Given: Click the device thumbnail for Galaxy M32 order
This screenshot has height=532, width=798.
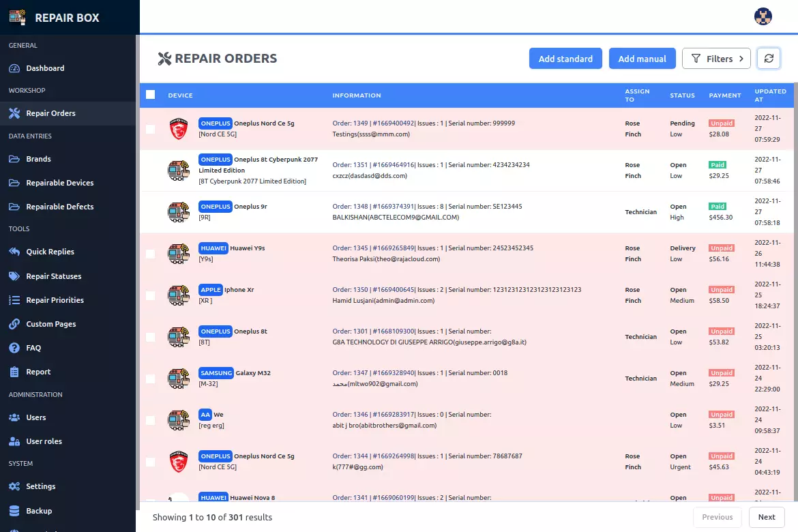Looking at the screenshot, I should click(179, 379).
